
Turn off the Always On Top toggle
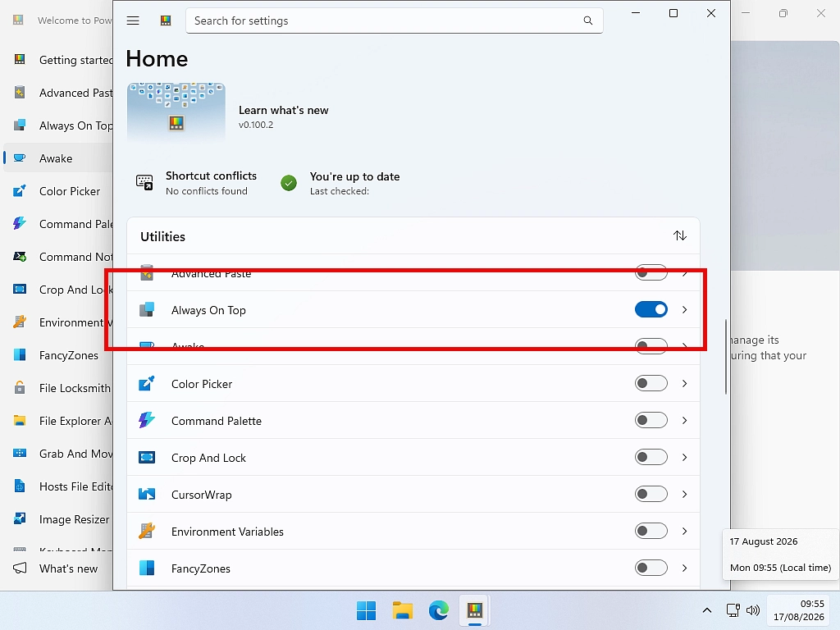click(x=651, y=309)
